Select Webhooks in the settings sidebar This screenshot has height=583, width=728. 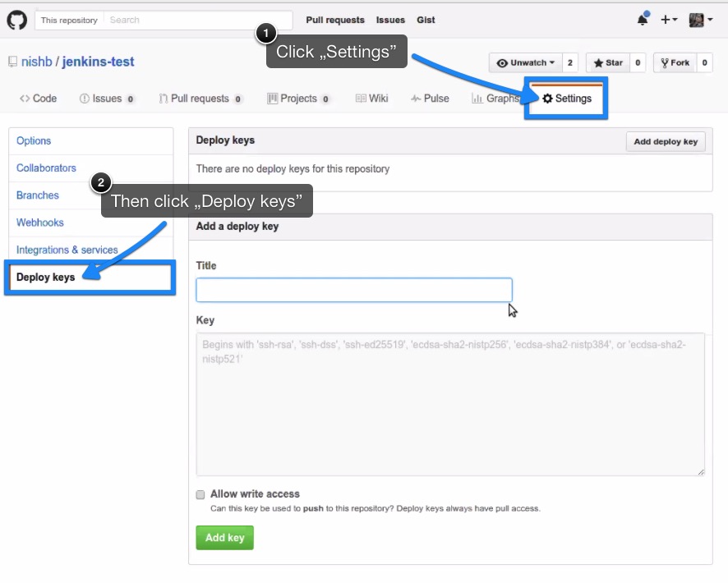[91, 223]
